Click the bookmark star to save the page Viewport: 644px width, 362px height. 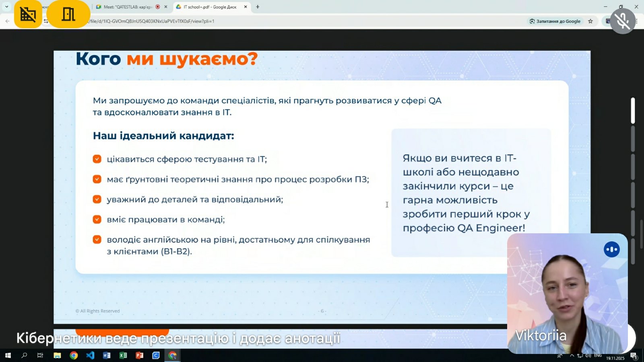[x=590, y=21]
